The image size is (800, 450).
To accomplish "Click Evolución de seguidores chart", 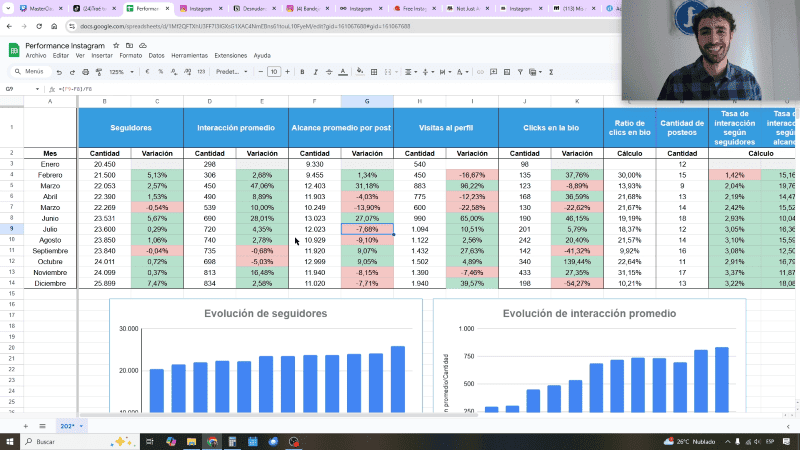I will [266, 356].
